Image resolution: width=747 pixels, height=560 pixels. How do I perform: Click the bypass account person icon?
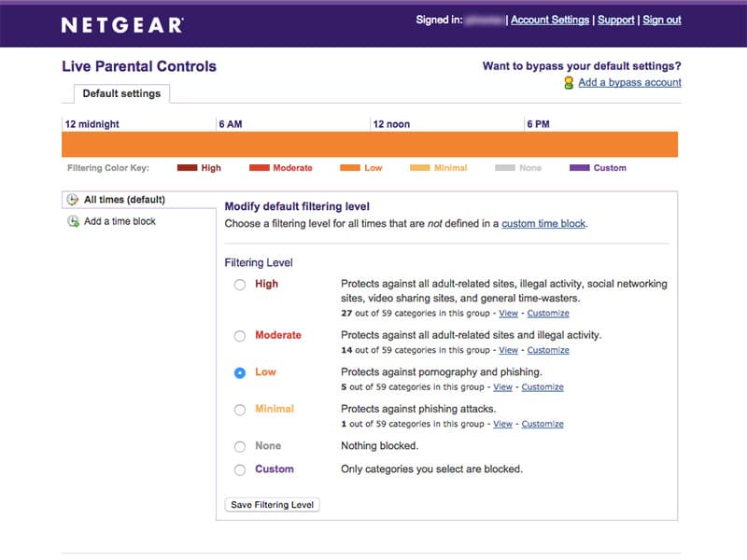click(x=569, y=83)
